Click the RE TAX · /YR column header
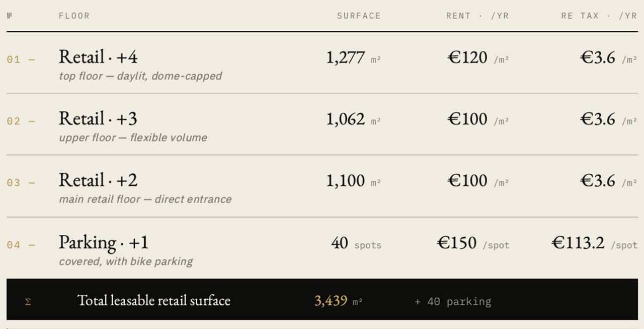The height and width of the screenshot is (329, 644). click(599, 16)
